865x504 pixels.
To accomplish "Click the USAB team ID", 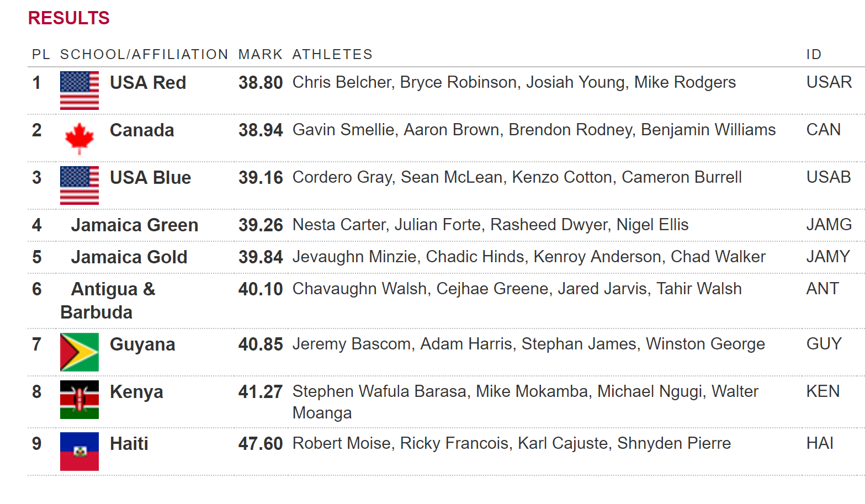I will tap(829, 177).
